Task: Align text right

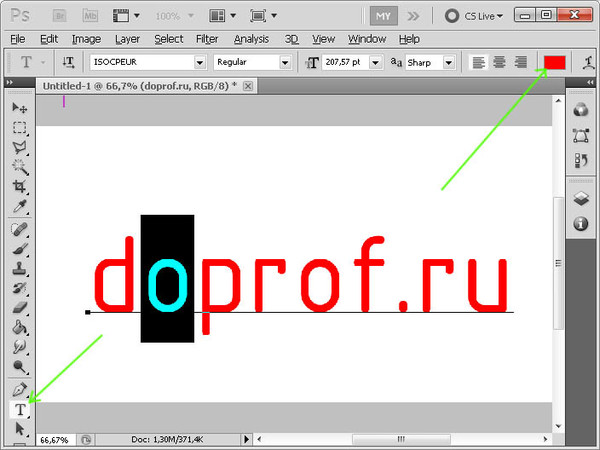Action: click(520, 62)
